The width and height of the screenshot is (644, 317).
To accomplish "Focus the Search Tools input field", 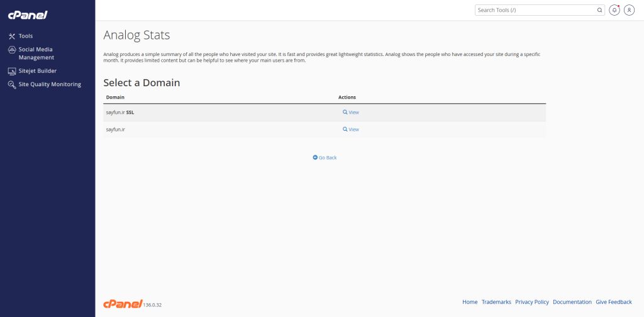I will 536,10.
